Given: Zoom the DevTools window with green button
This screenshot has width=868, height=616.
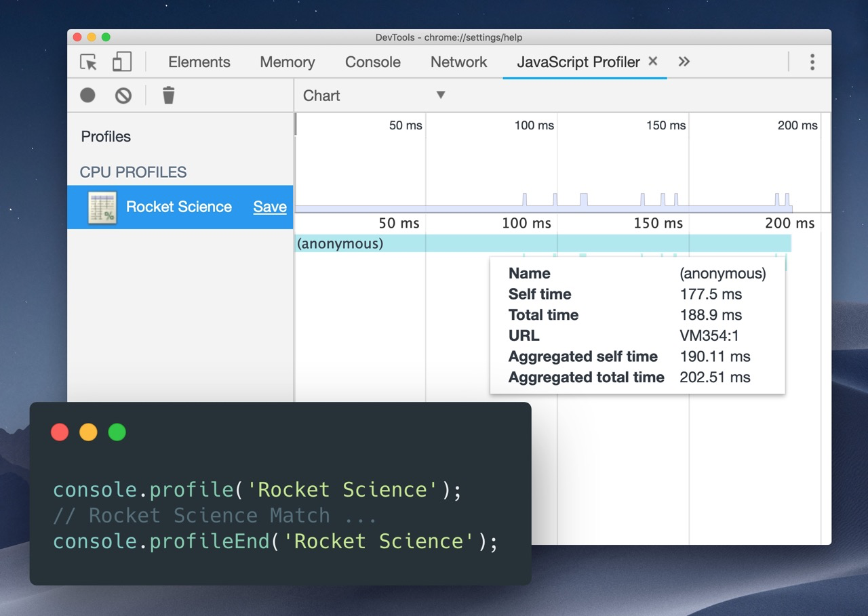Looking at the screenshot, I should [106, 37].
